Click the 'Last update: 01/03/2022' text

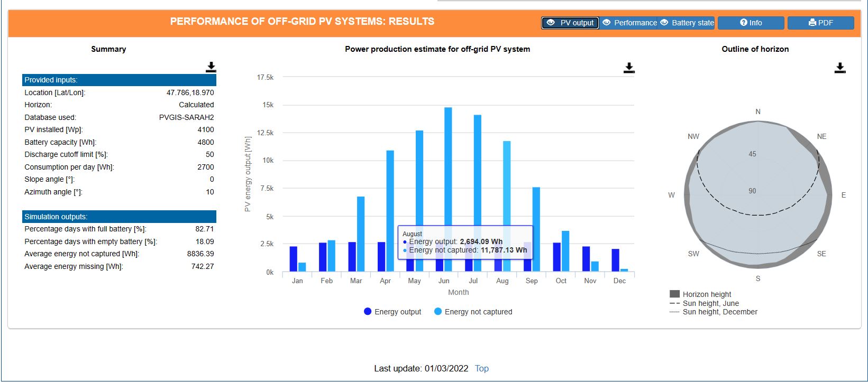coord(421,368)
